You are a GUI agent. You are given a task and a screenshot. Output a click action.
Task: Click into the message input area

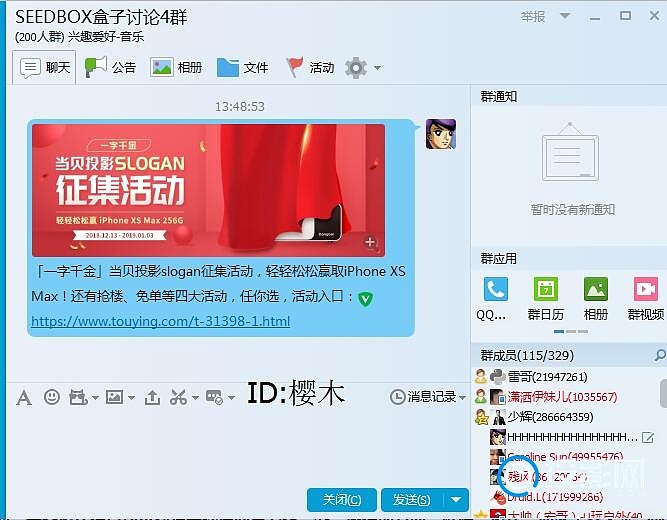[238, 447]
